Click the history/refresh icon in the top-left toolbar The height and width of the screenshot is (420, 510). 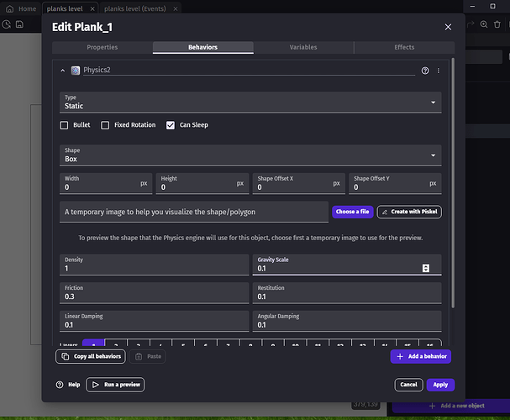coord(6,24)
